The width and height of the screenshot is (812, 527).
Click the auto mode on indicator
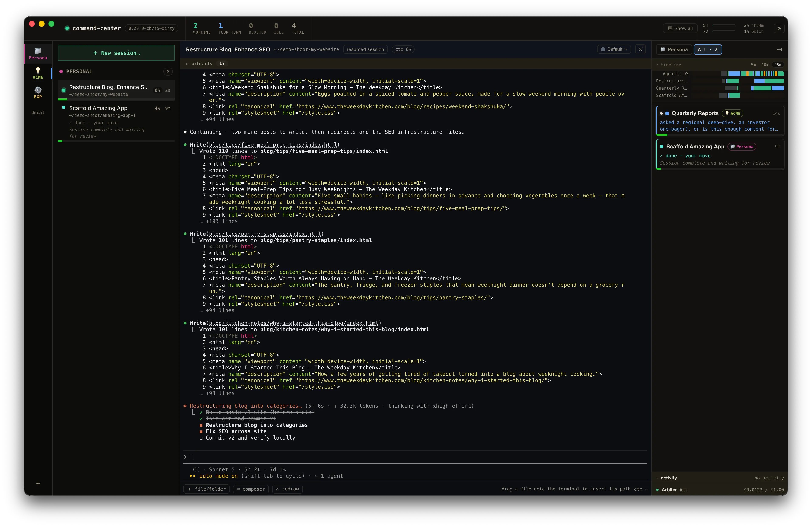tap(218, 476)
